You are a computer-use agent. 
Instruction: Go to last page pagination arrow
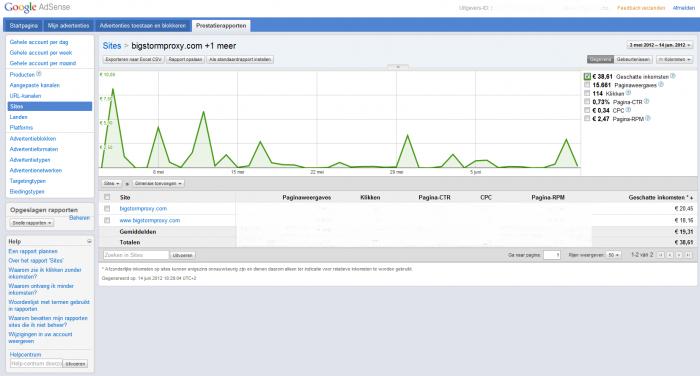tap(688, 255)
